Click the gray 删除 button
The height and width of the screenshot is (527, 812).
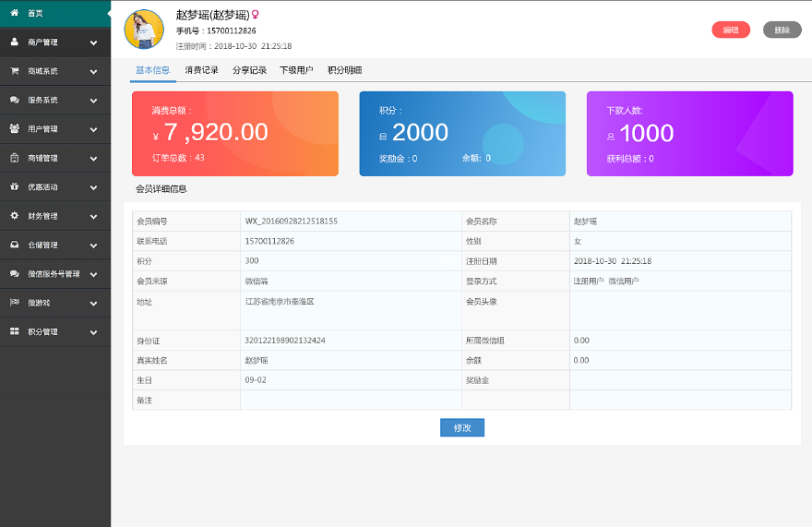(782, 30)
